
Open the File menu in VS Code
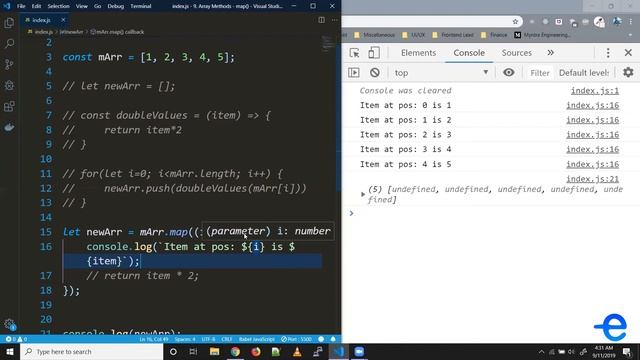click(x=21, y=6)
